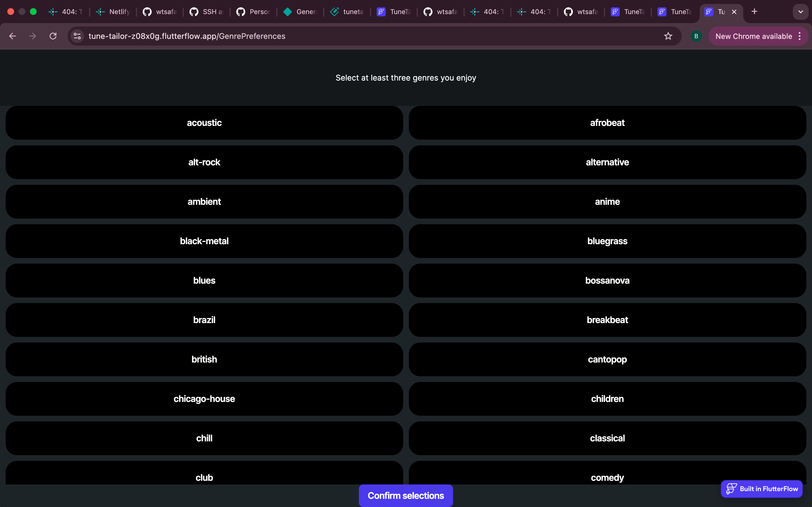Open site information icon in address bar
This screenshot has width=812, height=507.
[78, 36]
